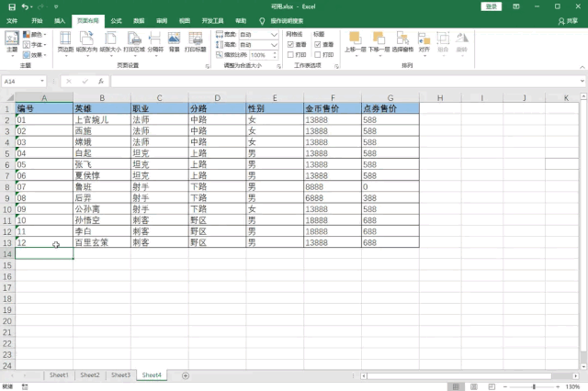Open theme 字体 (Fonts) dropdown
The image size is (588, 391).
click(x=35, y=45)
